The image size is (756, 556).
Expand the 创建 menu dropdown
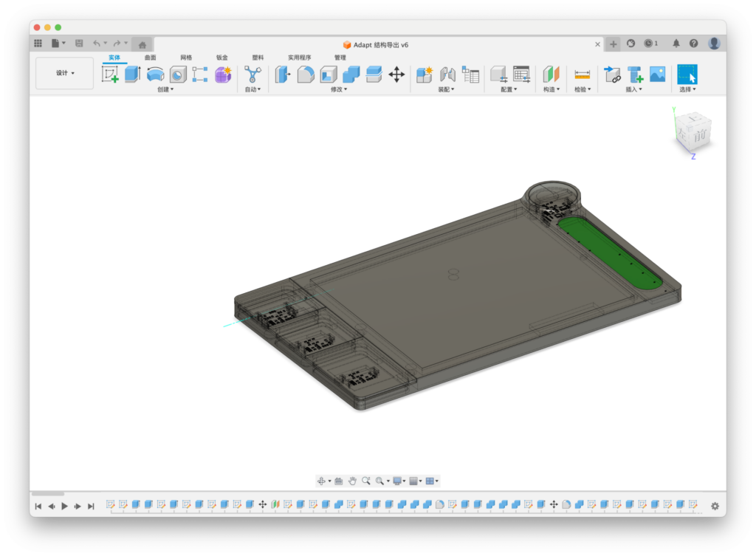(165, 89)
